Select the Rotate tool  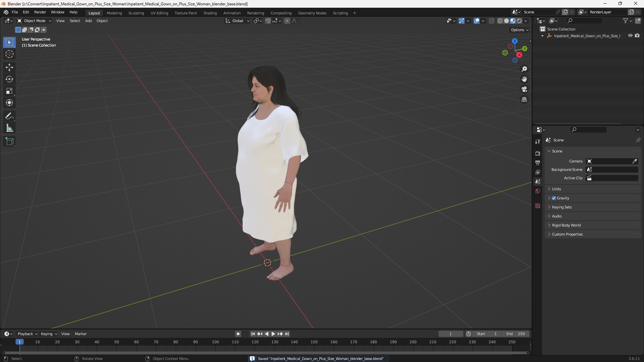pos(9,79)
